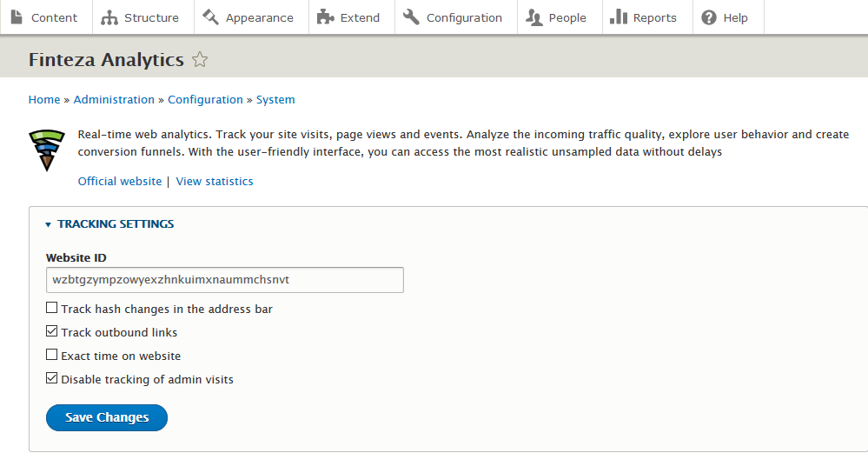Click the Appearance paintbrush icon
868x453 pixels.
pyautogui.click(x=211, y=17)
